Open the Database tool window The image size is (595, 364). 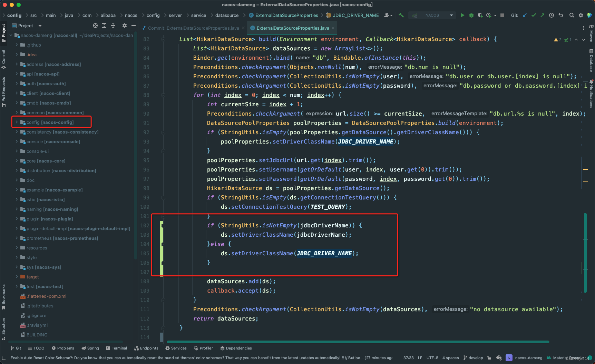[591, 60]
